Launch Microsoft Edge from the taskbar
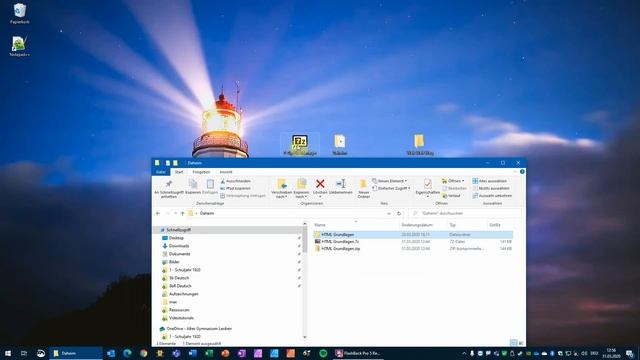 pyautogui.click(x=127, y=353)
